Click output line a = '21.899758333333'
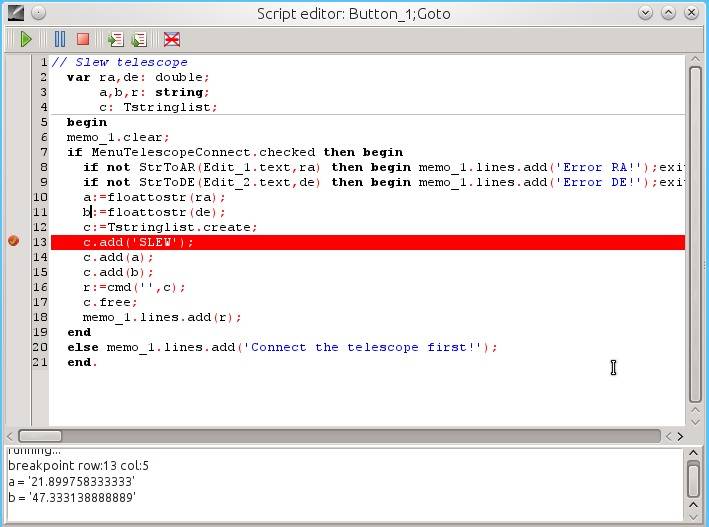The image size is (709, 527). [71, 482]
